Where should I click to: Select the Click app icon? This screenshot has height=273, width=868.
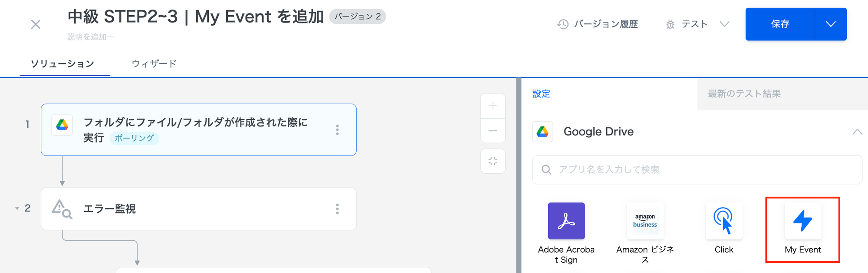(x=724, y=221)
